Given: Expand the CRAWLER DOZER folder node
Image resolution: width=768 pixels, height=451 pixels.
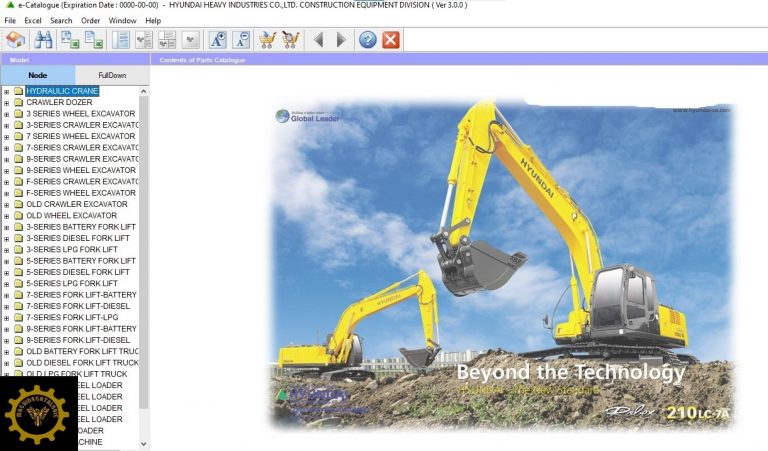Looking at the screenshot, I should [x=6, y=102].
